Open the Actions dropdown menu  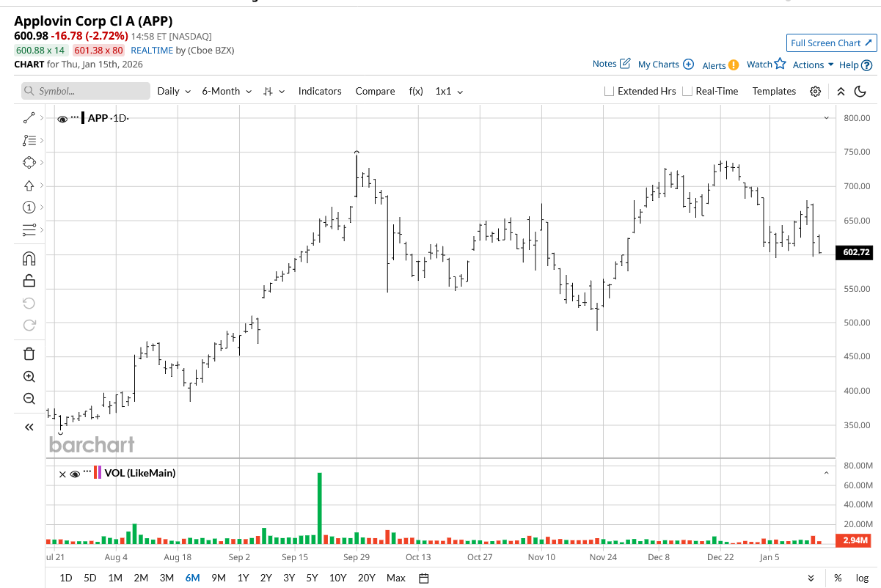click(x=813, y=65)
